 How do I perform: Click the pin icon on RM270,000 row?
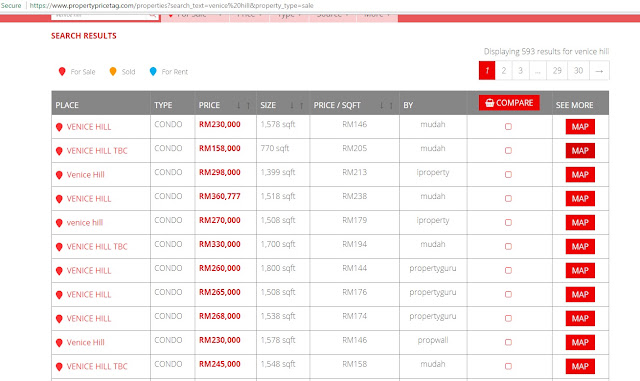(x=59, y=223)
